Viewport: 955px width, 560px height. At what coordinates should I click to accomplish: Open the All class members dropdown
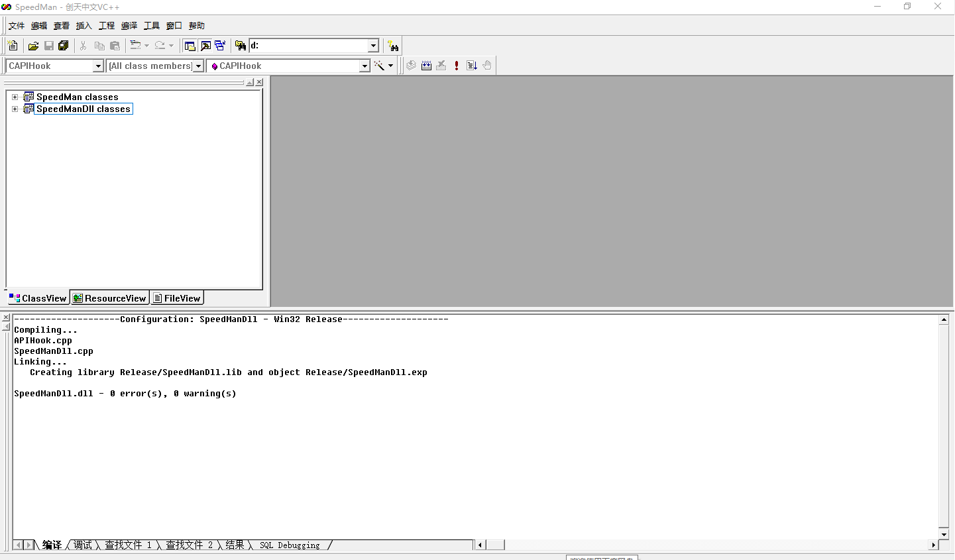198,66
